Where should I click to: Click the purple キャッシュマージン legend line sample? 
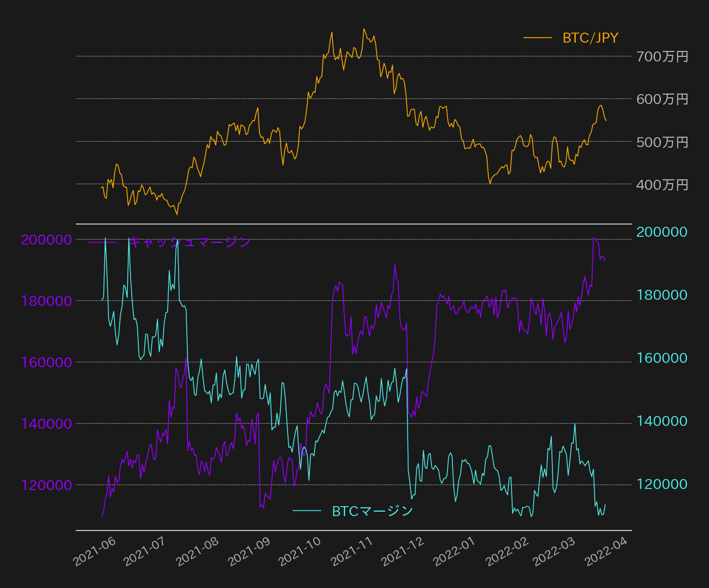coord(102,242)
